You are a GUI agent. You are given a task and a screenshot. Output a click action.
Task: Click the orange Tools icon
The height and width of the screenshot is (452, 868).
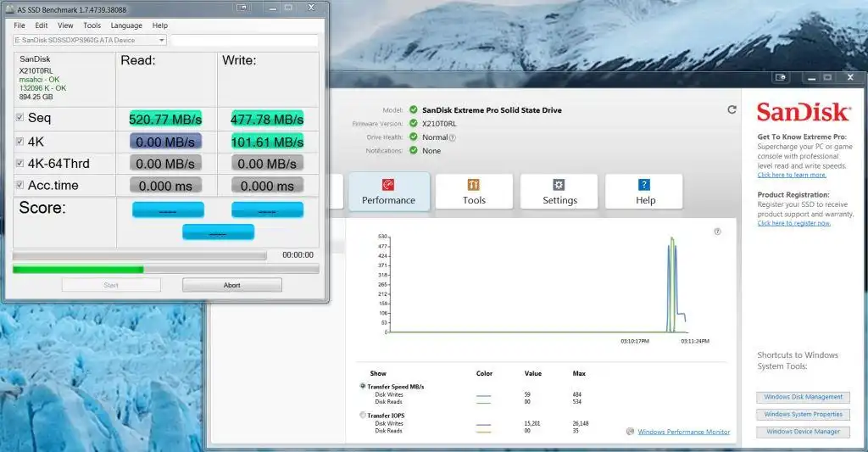pyautogui.click(x=474, y=185)
